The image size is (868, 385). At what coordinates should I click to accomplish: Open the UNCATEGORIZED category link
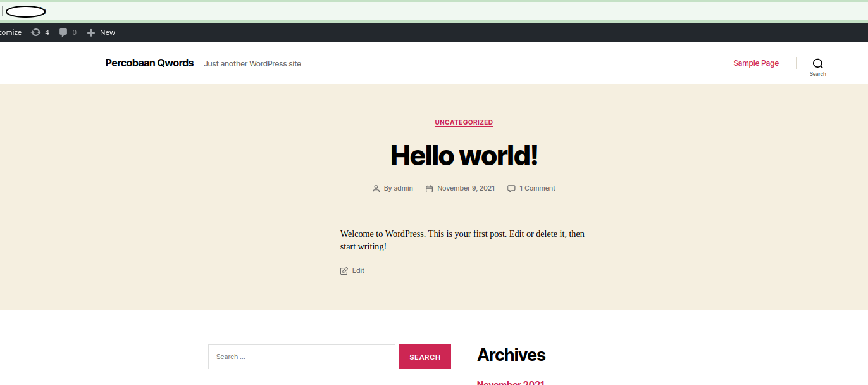(x=464, y=122)
